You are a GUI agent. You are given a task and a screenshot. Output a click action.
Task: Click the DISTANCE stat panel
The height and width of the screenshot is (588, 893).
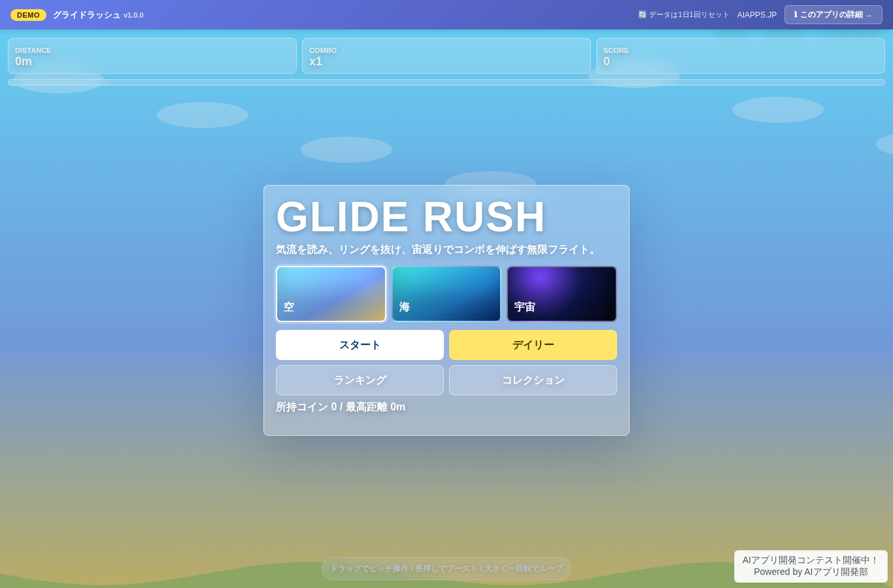(152, 56)
